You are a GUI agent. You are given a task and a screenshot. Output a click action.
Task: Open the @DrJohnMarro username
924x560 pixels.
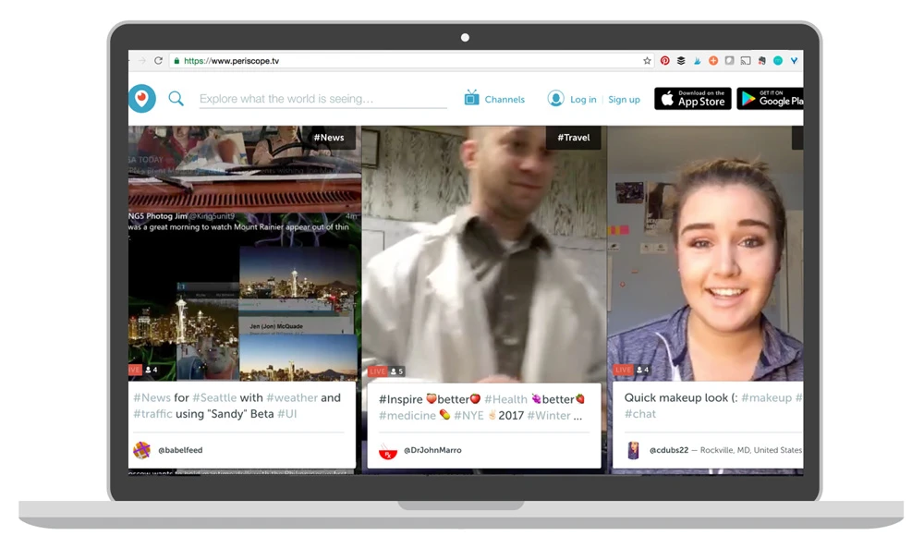(432, 450)
